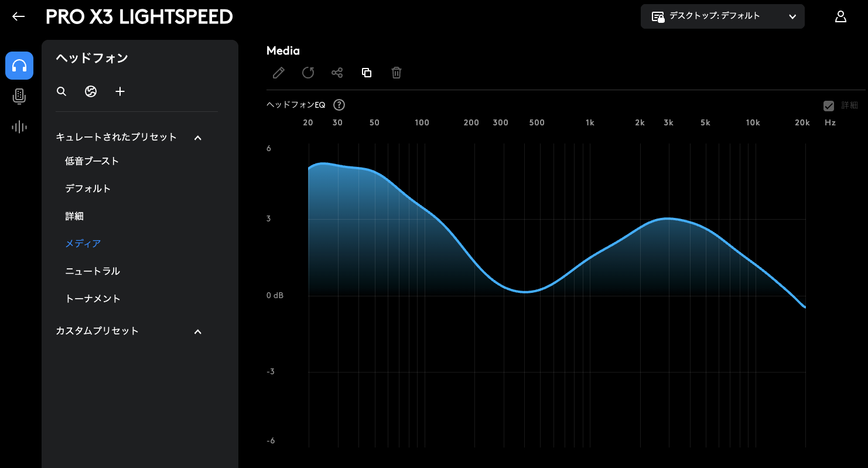The width and height of the screenshot is (868, 468).
Task: Open the sound waveform sidebar icon
Action: coord(19,127)
